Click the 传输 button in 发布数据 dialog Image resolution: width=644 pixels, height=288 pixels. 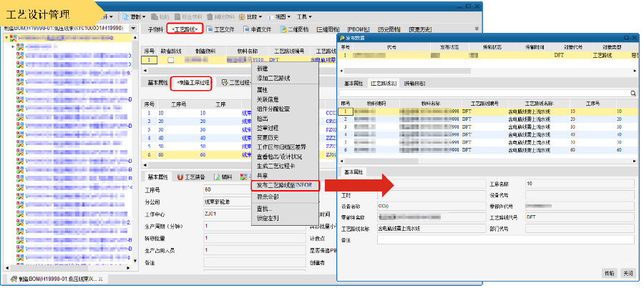pyautogui.click(x=610, y=273)
